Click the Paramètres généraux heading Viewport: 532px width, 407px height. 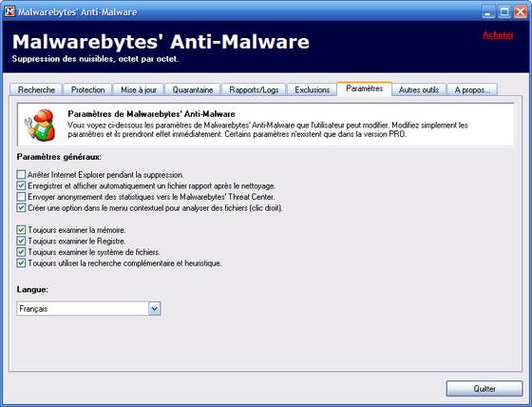click(59, 157)
